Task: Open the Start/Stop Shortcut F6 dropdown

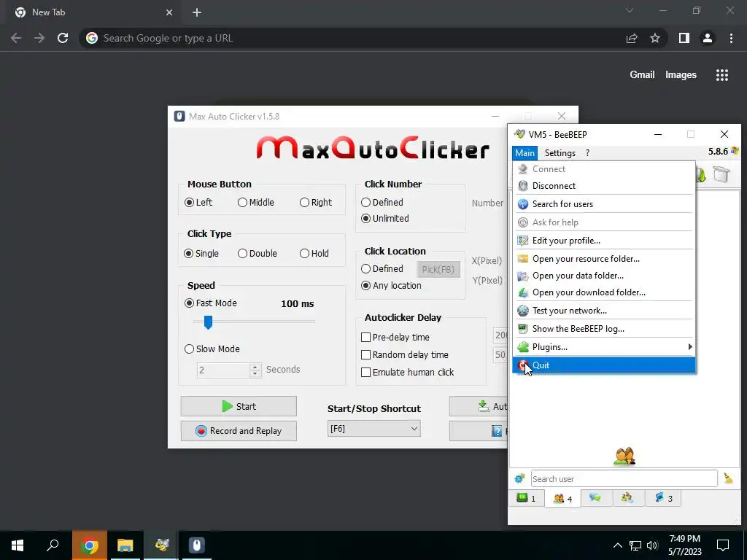Action: (x=374, y=429)
